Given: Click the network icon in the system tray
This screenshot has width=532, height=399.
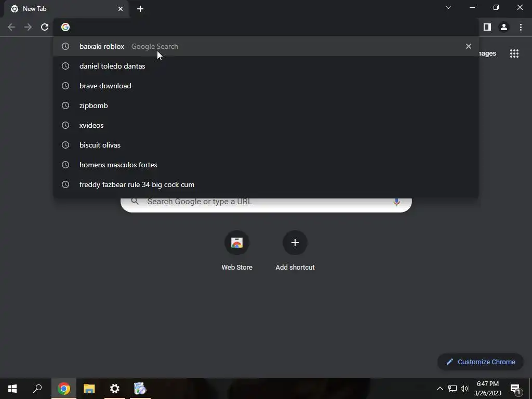Looking at the screenshot, I should point(453,389).
